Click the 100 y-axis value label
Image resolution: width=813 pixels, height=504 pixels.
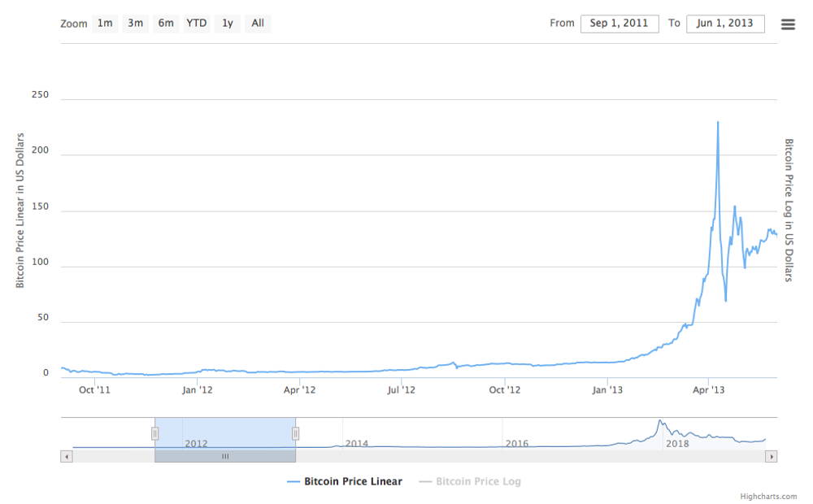point(40,262)
